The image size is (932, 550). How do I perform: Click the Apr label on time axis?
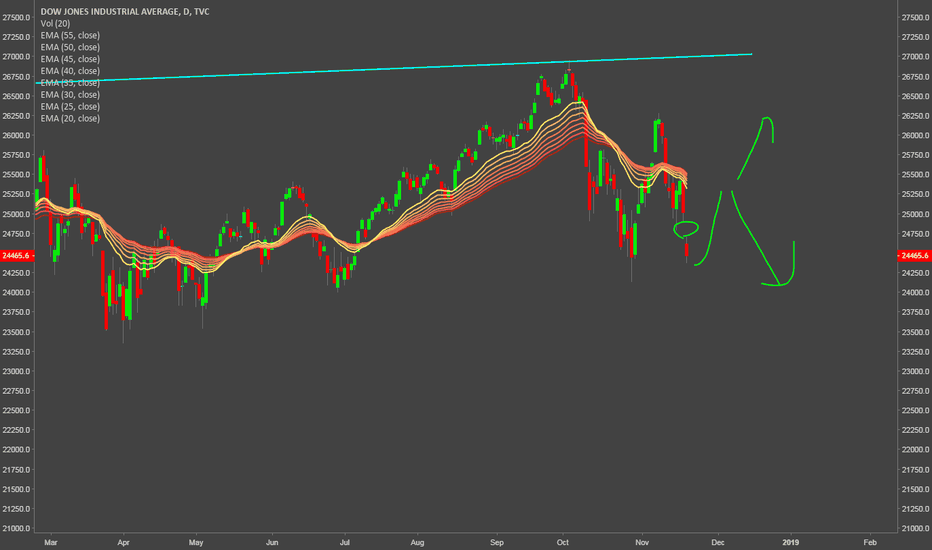(x=123, y=542)
